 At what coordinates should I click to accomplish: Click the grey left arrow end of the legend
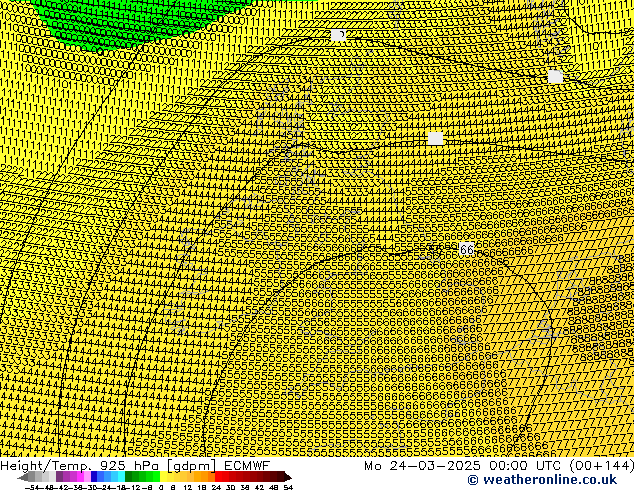tap(23, 477)
